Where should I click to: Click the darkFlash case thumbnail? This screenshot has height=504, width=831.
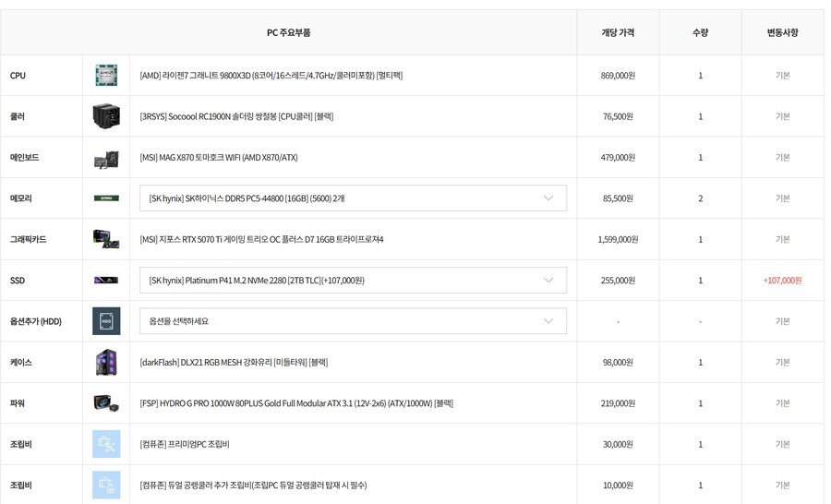[106, 362]
